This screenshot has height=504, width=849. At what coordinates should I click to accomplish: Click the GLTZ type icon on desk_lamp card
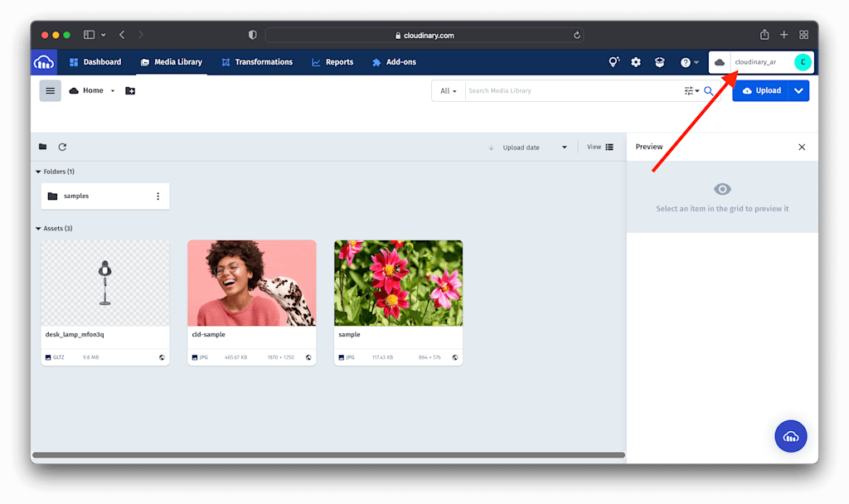click(x=48, y=357)
